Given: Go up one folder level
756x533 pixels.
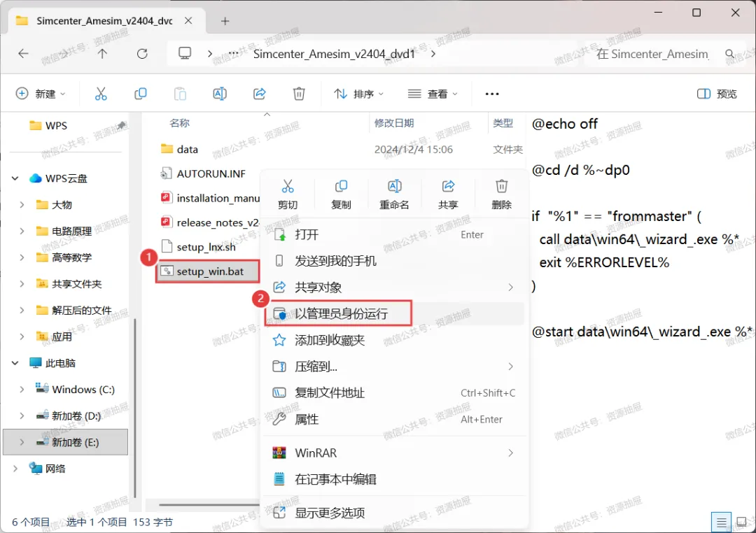Looking at the screenshot, I should pyautogui.click(x=102, y=53).
